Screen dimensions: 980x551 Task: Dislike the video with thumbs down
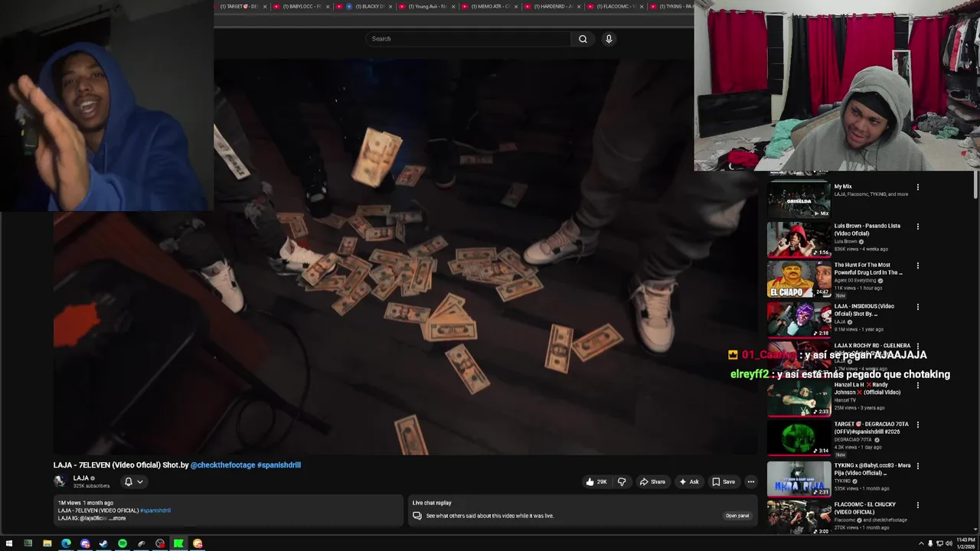click(x=622, y=481)
